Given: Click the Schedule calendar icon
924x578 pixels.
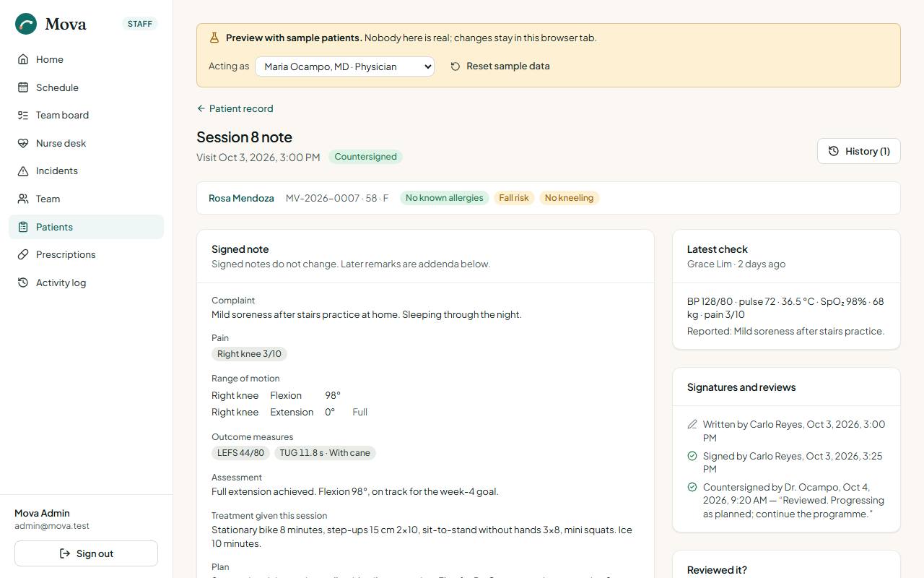Looking at the screenshot, I should [23, 87].
